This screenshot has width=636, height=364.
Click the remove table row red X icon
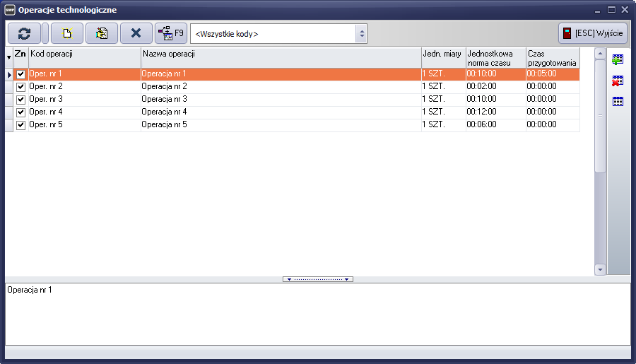click(618, 81)
